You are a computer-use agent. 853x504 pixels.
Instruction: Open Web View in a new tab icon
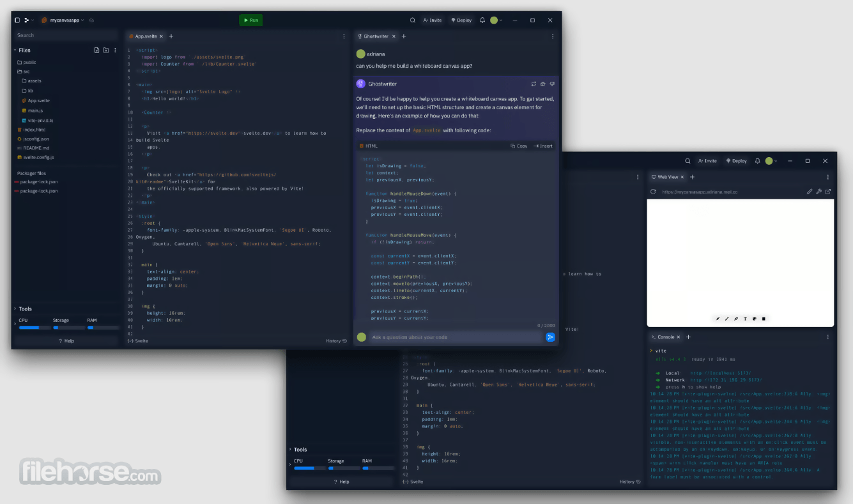828,192
